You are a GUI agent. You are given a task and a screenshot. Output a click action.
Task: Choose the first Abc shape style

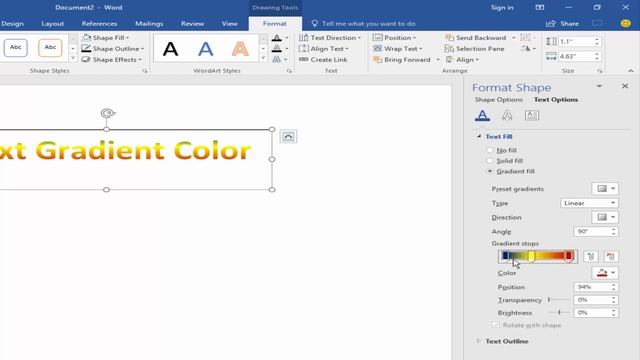[16, 48]
